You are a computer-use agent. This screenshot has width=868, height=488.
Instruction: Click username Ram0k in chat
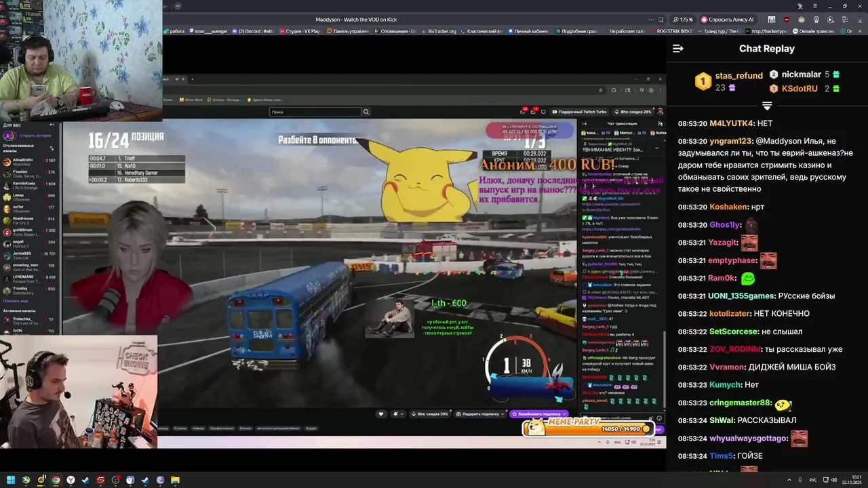pos(722,278)
